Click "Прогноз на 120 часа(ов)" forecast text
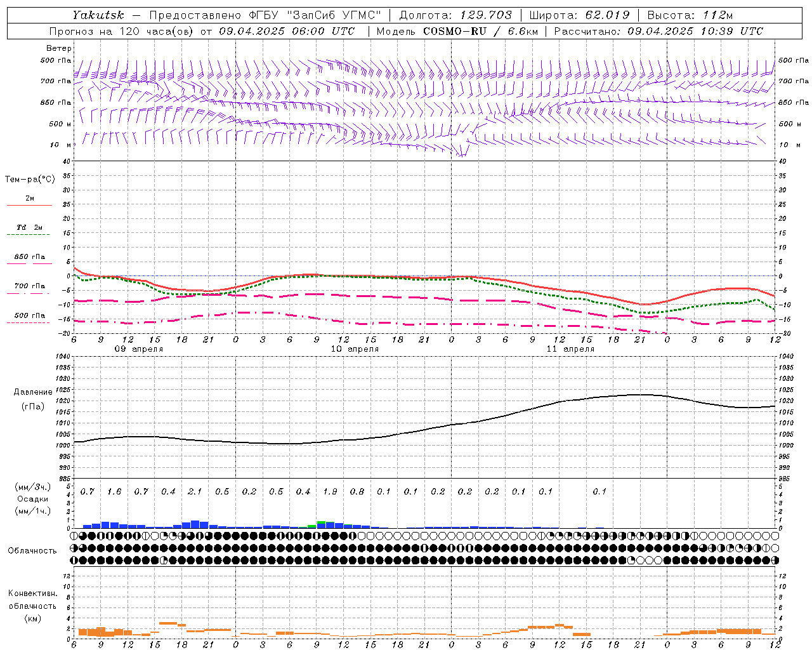 (x=122, y=31)
